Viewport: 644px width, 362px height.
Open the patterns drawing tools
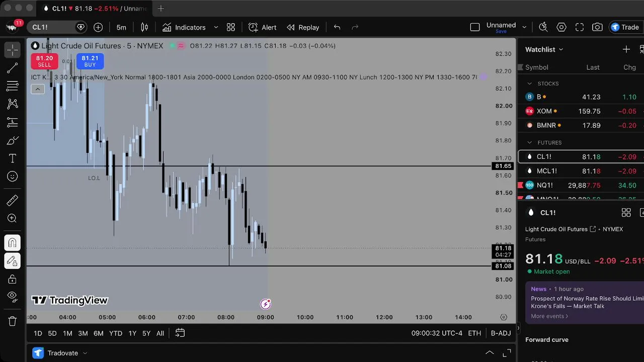coord(13,104)
